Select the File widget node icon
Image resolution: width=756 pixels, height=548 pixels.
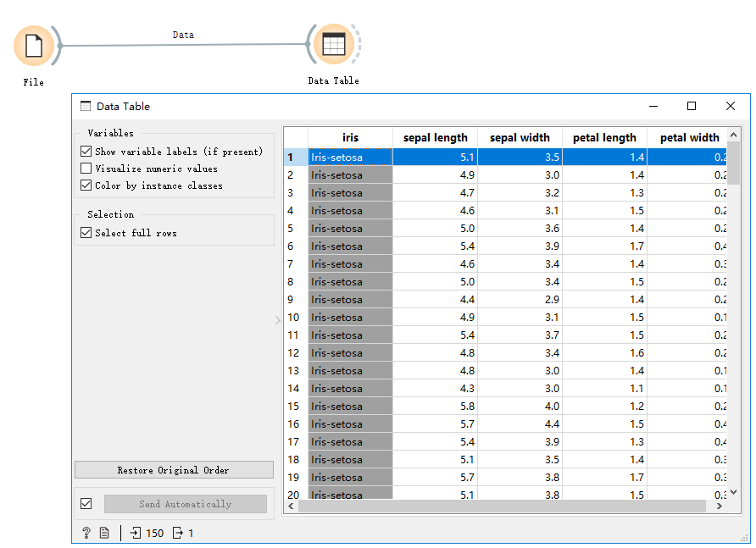coord(34,46)
